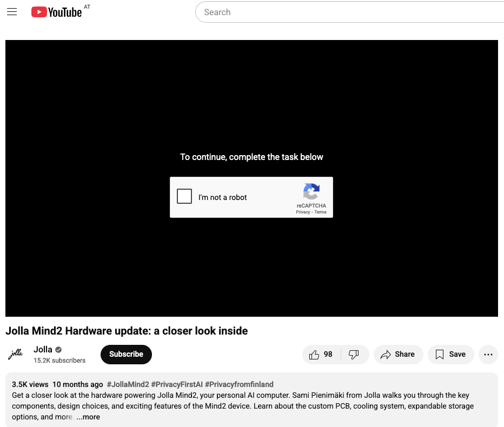Open the hamburger guide menu

tap(12, 12)
